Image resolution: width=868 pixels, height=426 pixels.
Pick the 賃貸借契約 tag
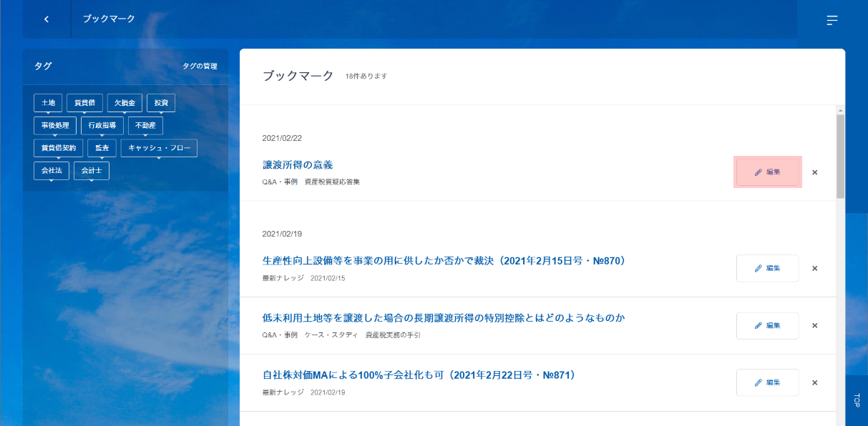pos(59,148)
